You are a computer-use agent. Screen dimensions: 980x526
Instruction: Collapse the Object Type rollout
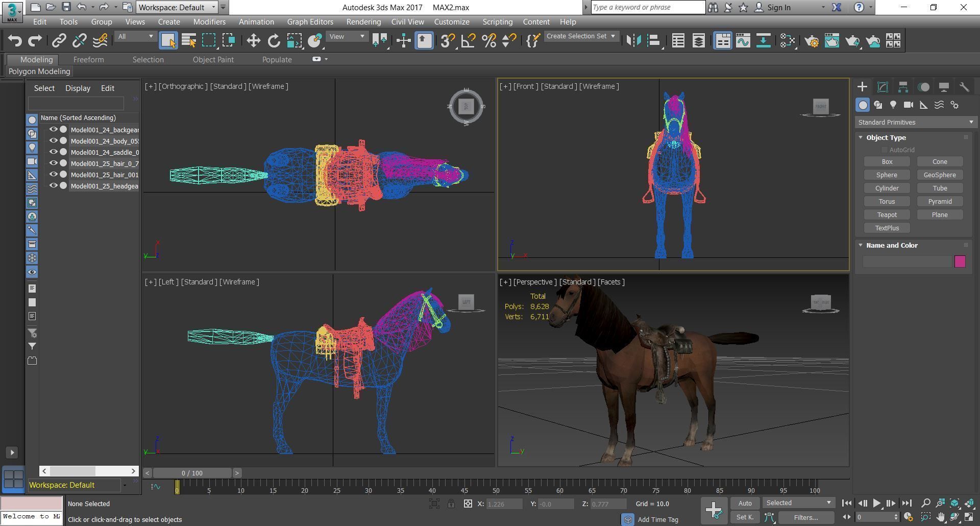point(861,137)
